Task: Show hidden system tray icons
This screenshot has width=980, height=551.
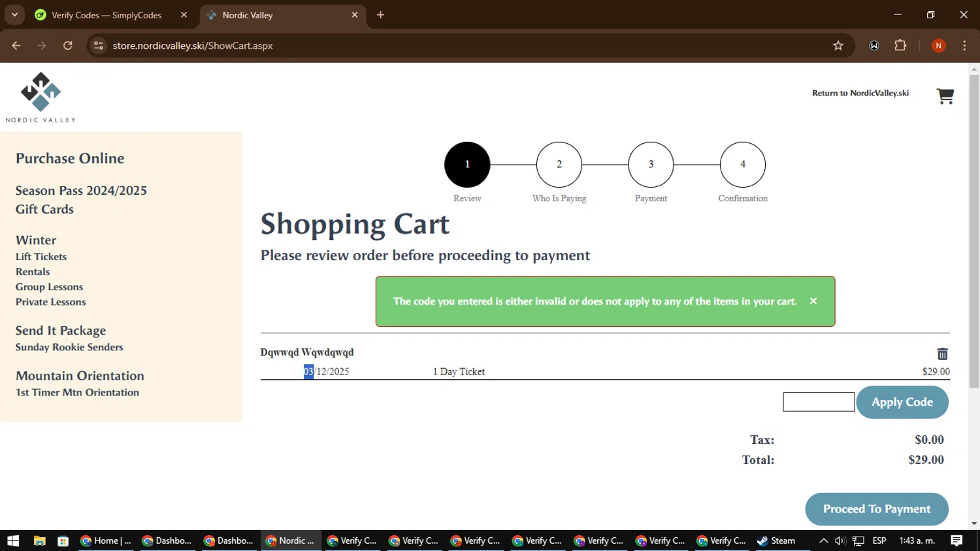Action: coord(823,541)
